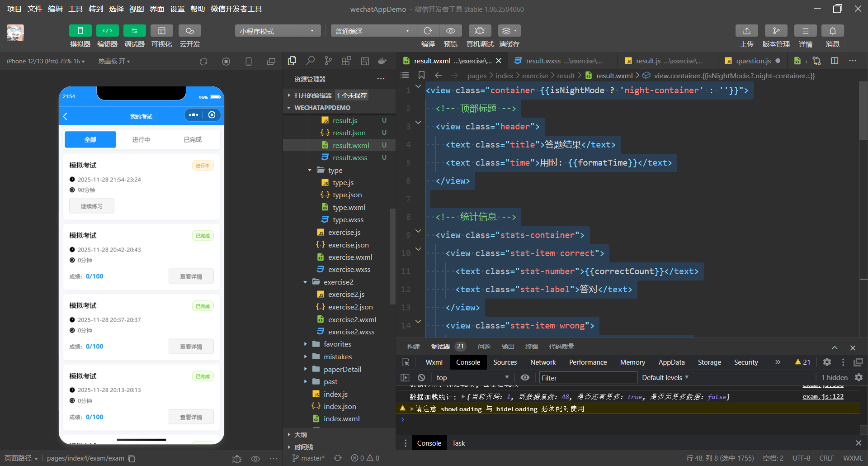This screenshot has width=868, height=466.
Task: Click the console Filter input field
Action: (x=588, y=378)
